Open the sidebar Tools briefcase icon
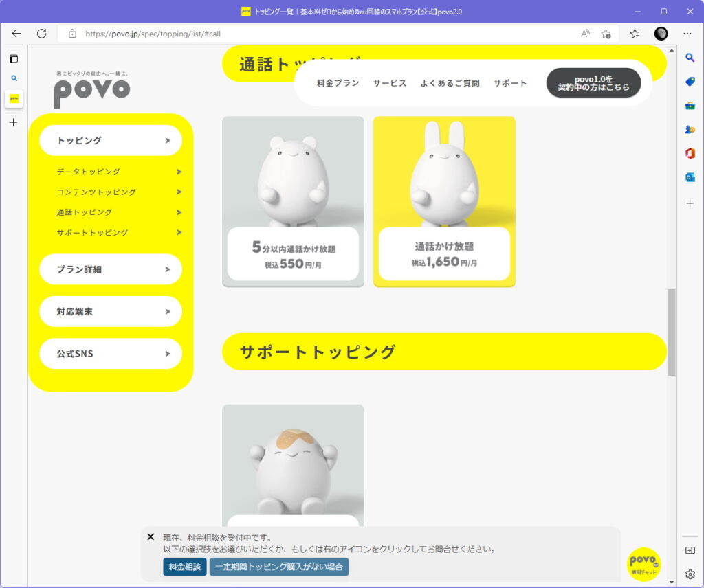Viewport: 704px width, 588px height. [690, 106]
